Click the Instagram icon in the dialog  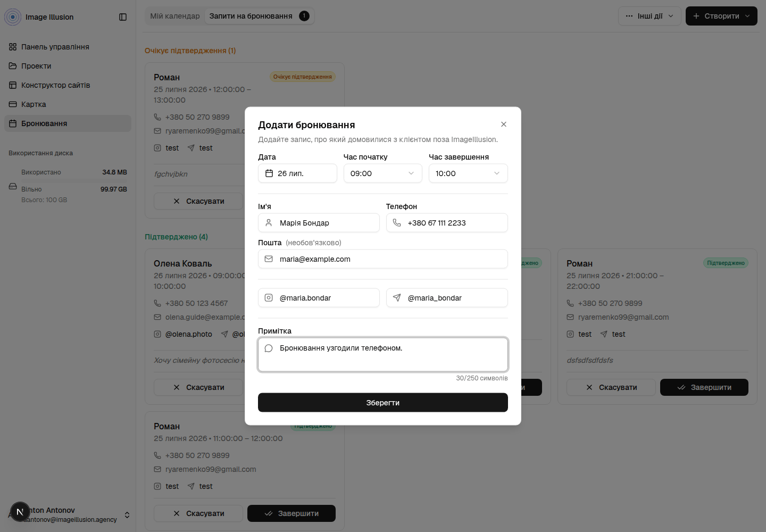point(269,298)
